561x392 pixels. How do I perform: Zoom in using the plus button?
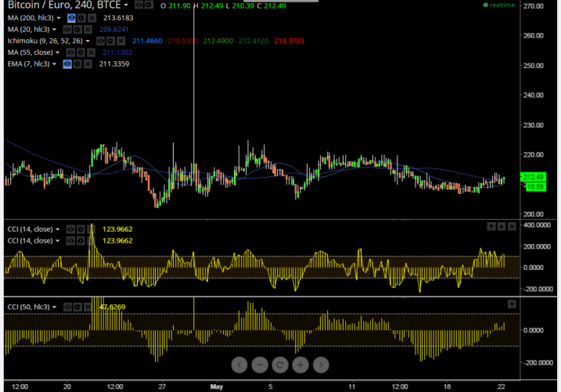coord(300,365)
